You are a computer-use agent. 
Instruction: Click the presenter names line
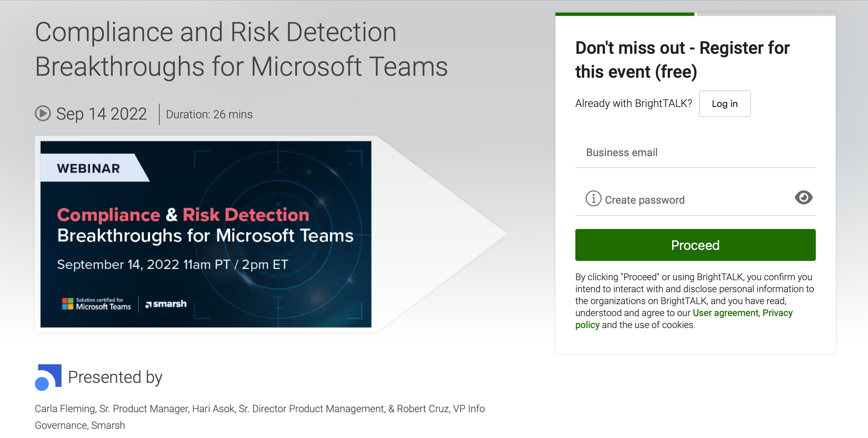coord(260,417)
